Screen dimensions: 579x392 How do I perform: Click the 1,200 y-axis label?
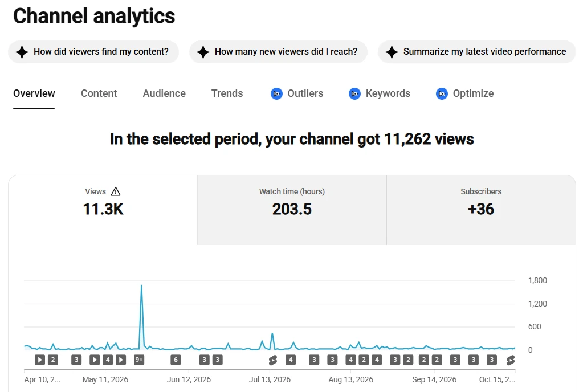pyautogui.click(x=537, y=304)
